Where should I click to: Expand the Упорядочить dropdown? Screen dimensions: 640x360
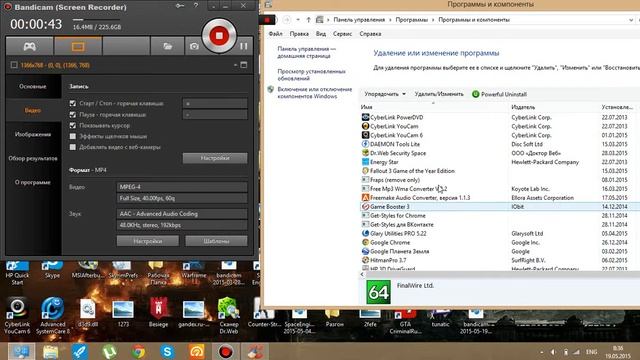click(384, 94)
